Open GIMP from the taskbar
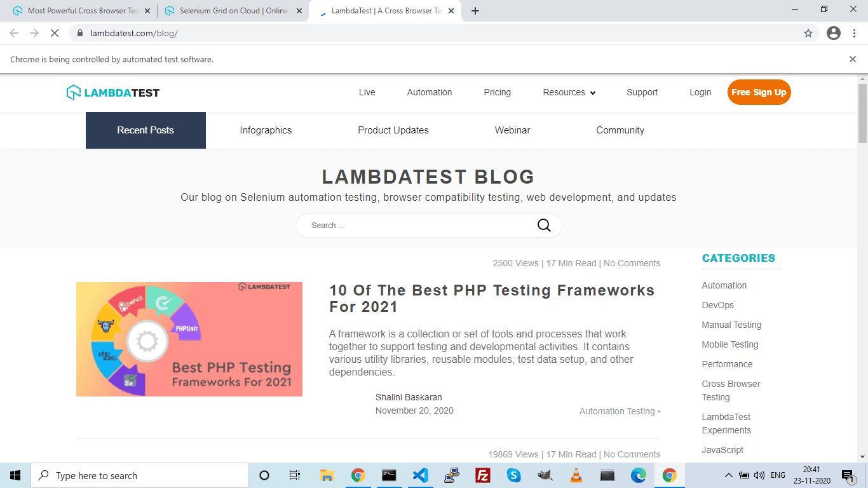Viewport: 868px width, 488px height. coord(545,475)
